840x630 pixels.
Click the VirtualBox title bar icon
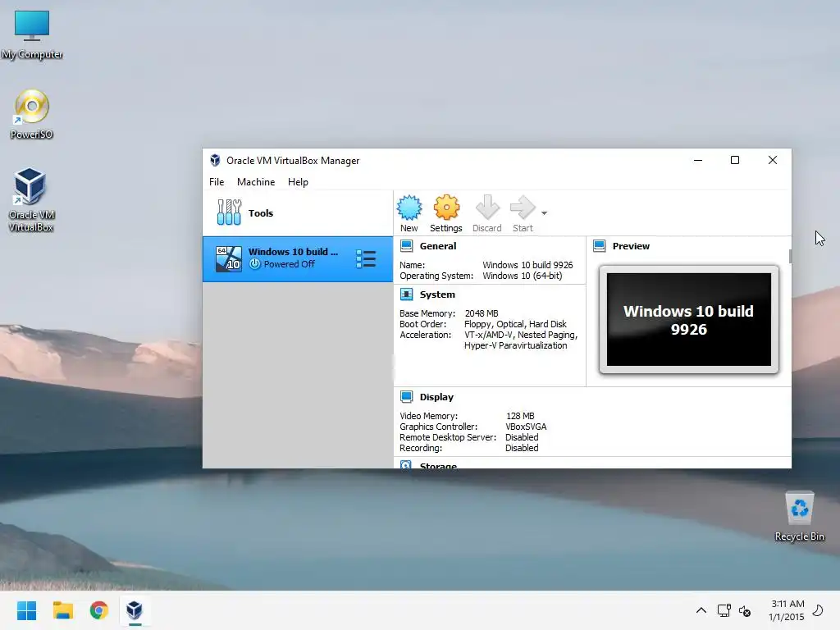215,160
